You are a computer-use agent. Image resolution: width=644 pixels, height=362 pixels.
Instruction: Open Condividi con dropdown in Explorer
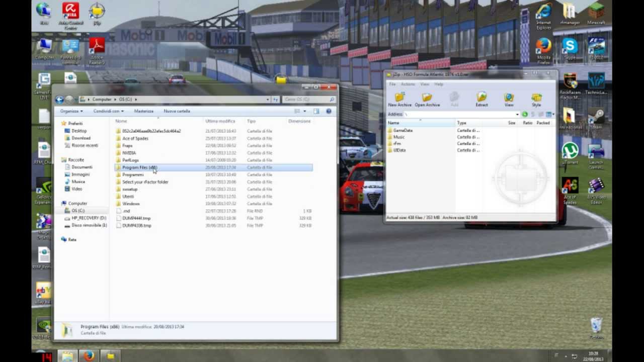(108, 111)
